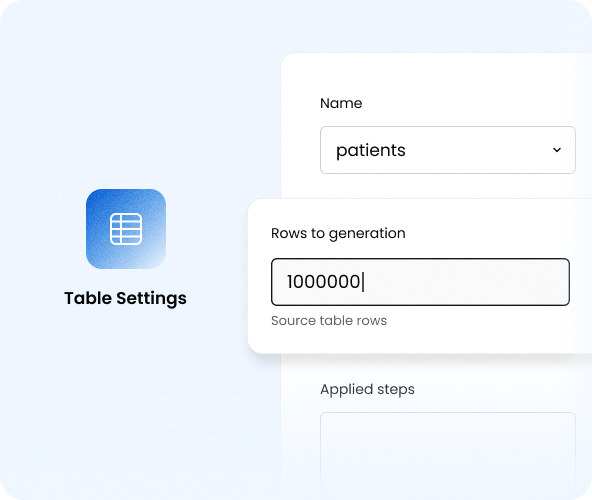Screen dimensions: 592x500
Task: Click the blank header above Name label
Action: [434, 74]
